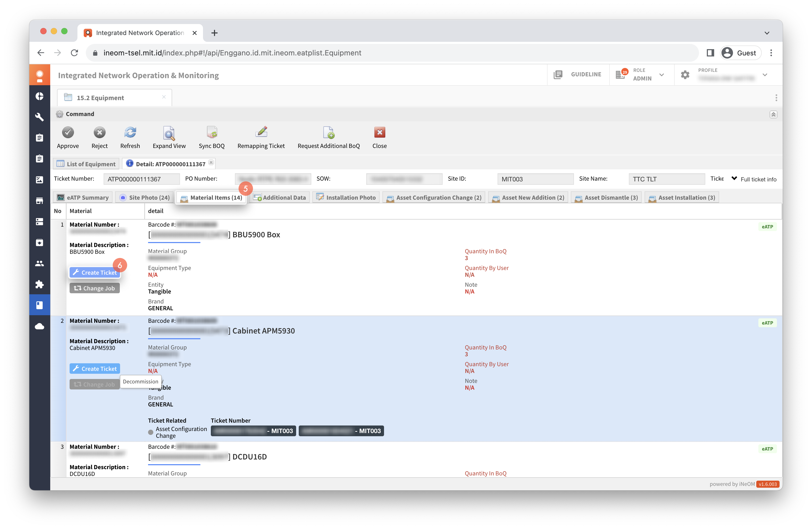Switch to eATP Summary tab
812x529 pixels.
(x=83, y=197)
